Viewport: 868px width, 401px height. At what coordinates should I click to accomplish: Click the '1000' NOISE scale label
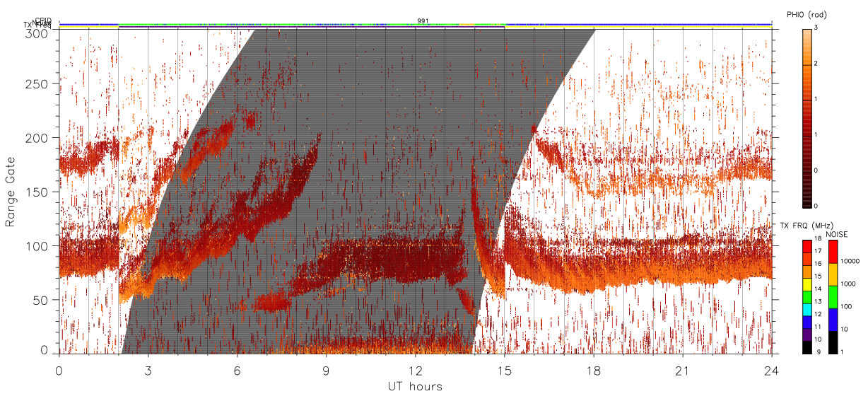tap(848, 283)
